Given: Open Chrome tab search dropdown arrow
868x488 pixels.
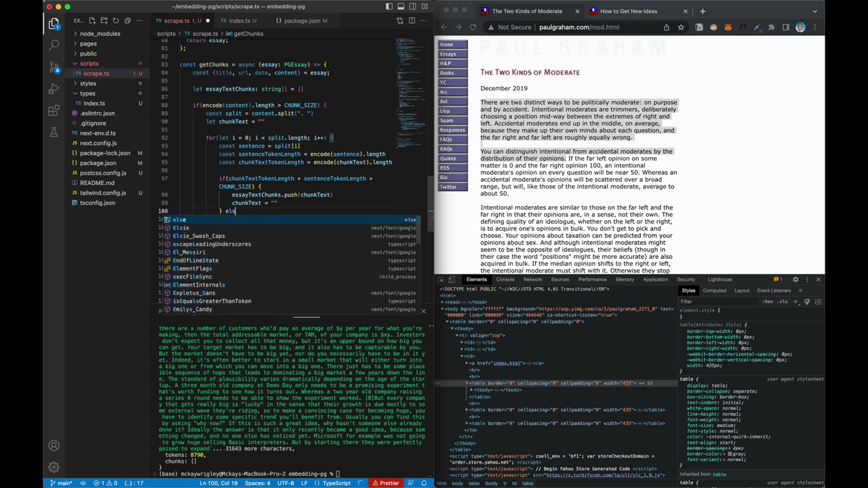Looking at the screenshot, I should tap(815, 11).
